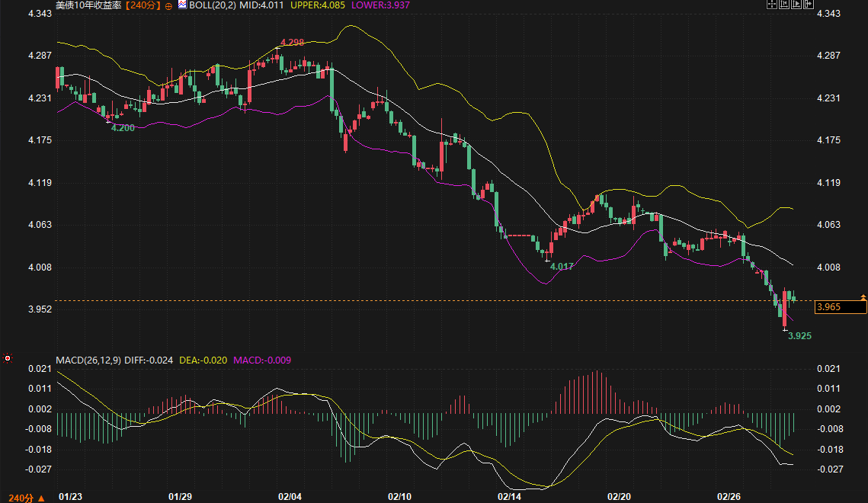Click the small orange arrow above the 3.965 price tag
868x503 pixels.
(x=863, y=296)
